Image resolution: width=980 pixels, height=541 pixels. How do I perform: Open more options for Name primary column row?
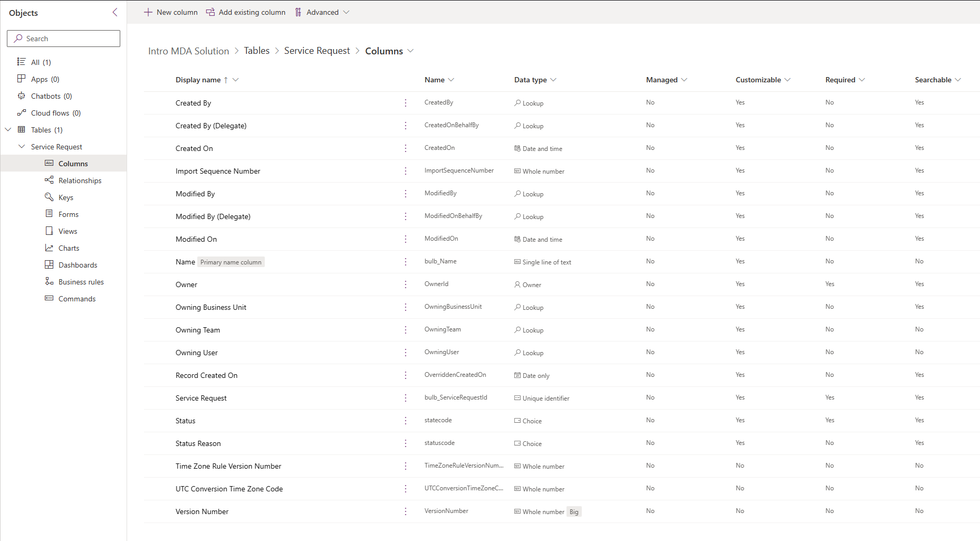click(406, 262)
